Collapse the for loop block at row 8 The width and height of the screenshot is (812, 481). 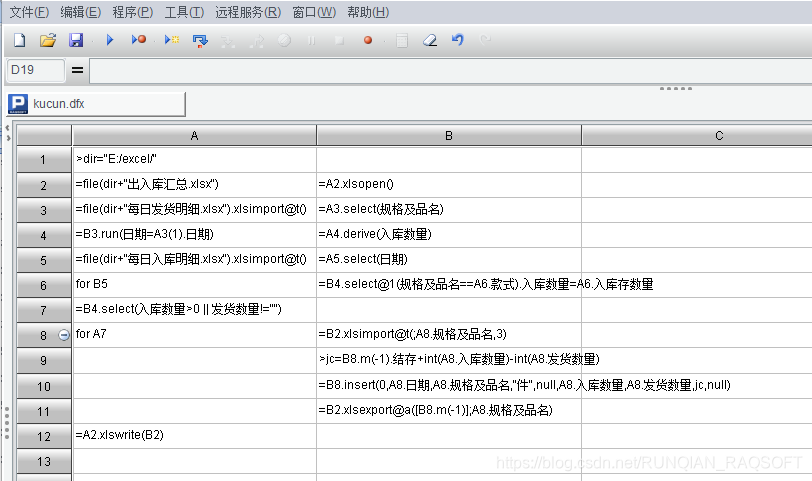click(x=63, y=335)
